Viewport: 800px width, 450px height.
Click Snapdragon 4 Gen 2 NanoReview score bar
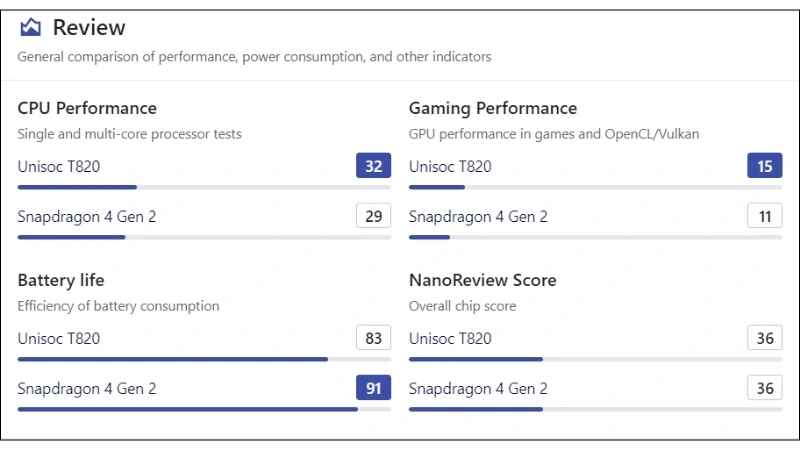[595, 409]
